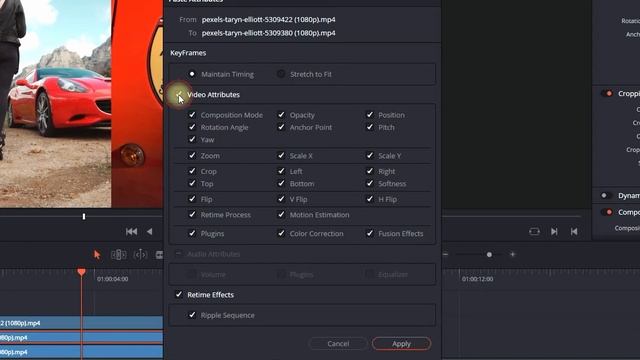640x360 pixels.
Task: Uncheck Anchor Point attribute
Action: [281, 127]
